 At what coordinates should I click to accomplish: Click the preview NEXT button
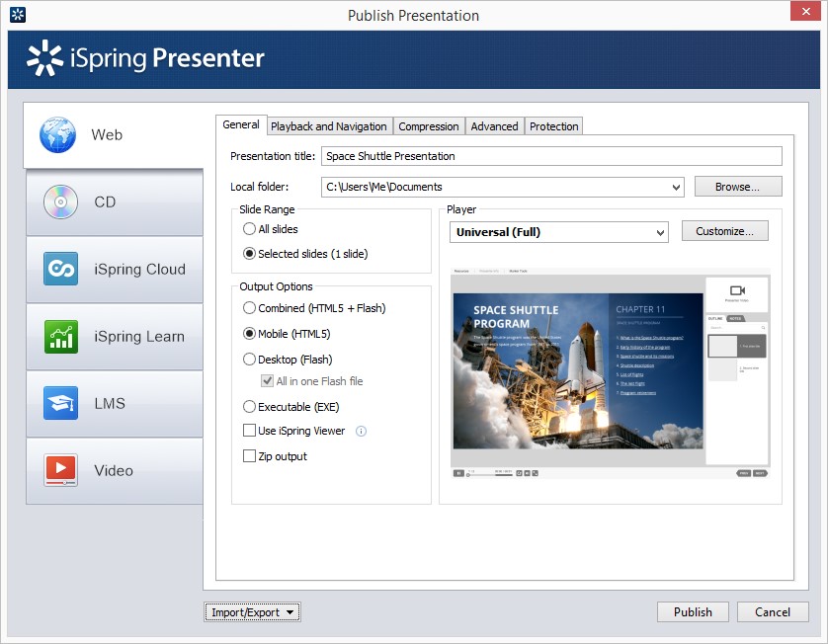[x=760, y=473]
